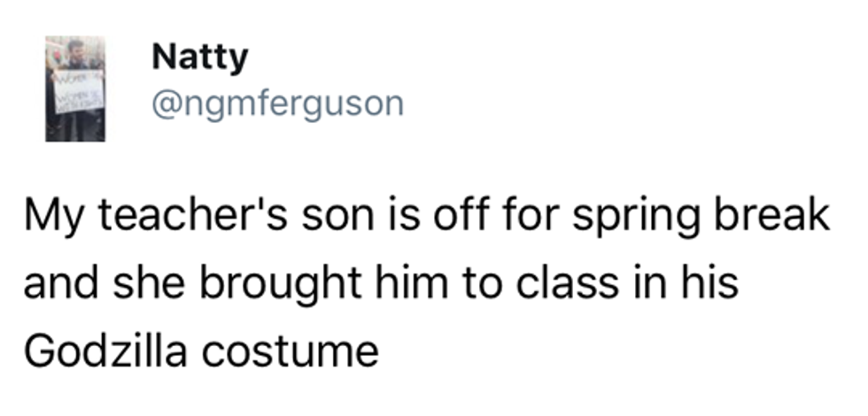Click the tweet's last line of text

click(201, 351)
